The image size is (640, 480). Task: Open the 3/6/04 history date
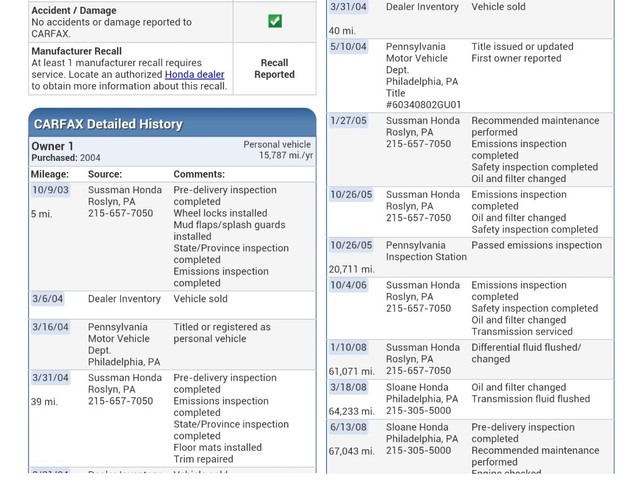(x=47, y=299)
